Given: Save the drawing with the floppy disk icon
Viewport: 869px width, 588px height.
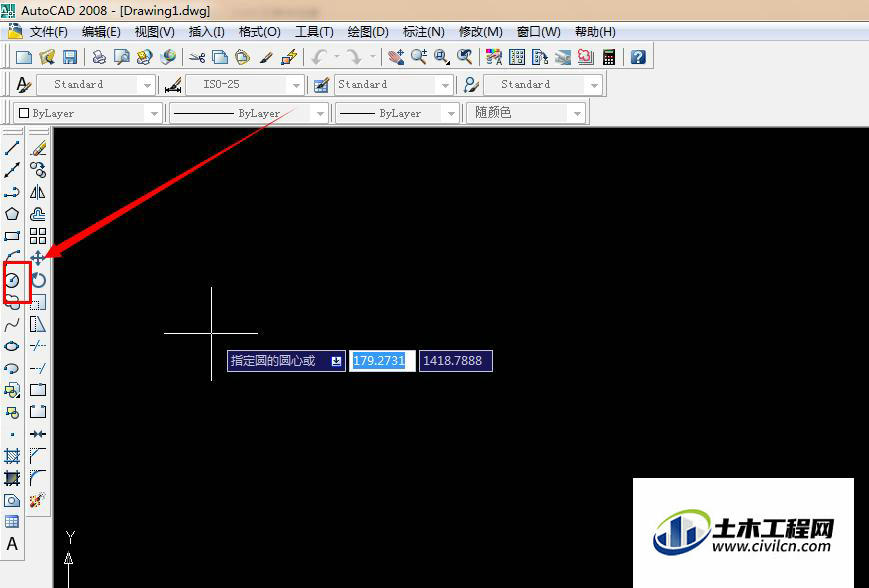Looking at the screenshot, I should click(x=70, y=57).
